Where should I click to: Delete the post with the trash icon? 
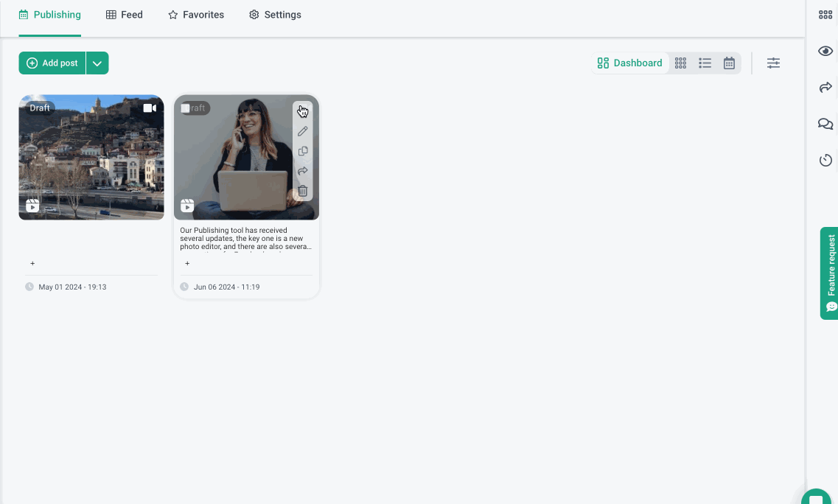[302, 191]
